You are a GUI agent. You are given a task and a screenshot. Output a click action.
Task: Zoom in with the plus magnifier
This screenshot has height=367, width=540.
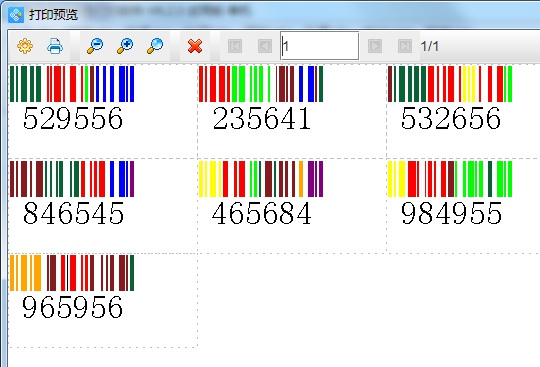click(x=125, y=46)
